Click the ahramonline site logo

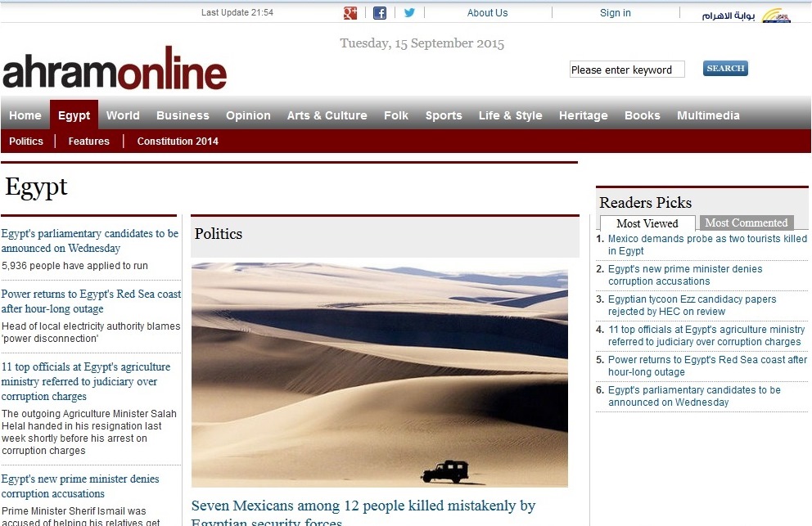[x=115, y=72]
